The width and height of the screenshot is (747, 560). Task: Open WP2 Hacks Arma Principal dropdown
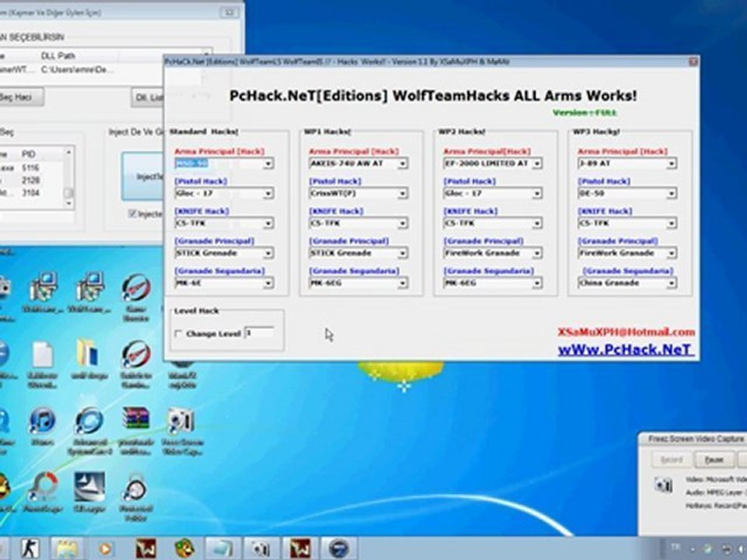[537, 164]
